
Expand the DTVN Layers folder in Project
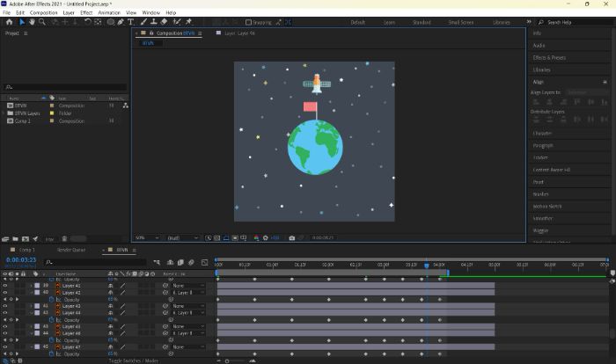(4, 113)
